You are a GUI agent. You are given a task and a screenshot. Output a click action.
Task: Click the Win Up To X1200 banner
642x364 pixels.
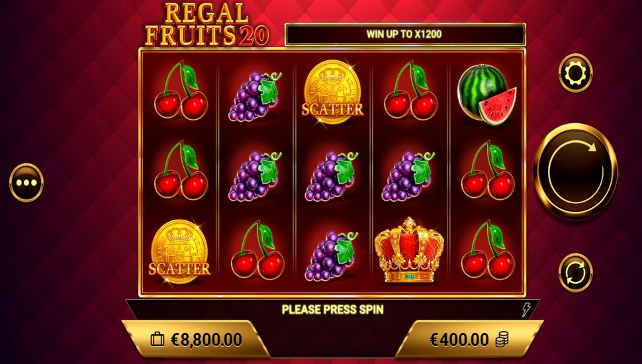[404, 34]
